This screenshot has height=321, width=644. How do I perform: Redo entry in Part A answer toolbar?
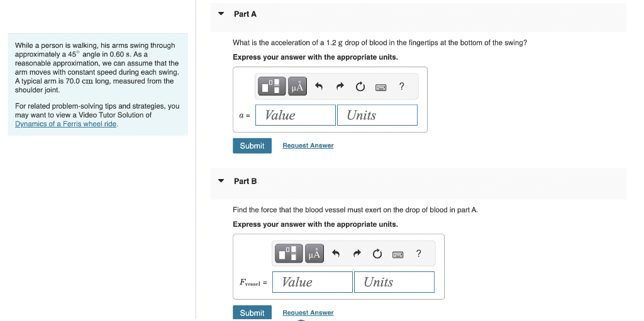tap(340, 86)
